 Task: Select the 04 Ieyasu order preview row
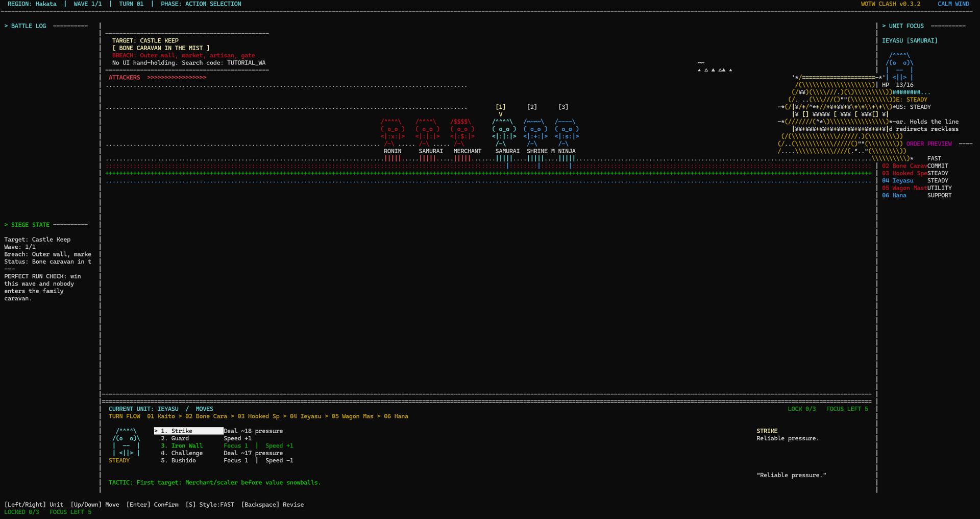[915, 181]
